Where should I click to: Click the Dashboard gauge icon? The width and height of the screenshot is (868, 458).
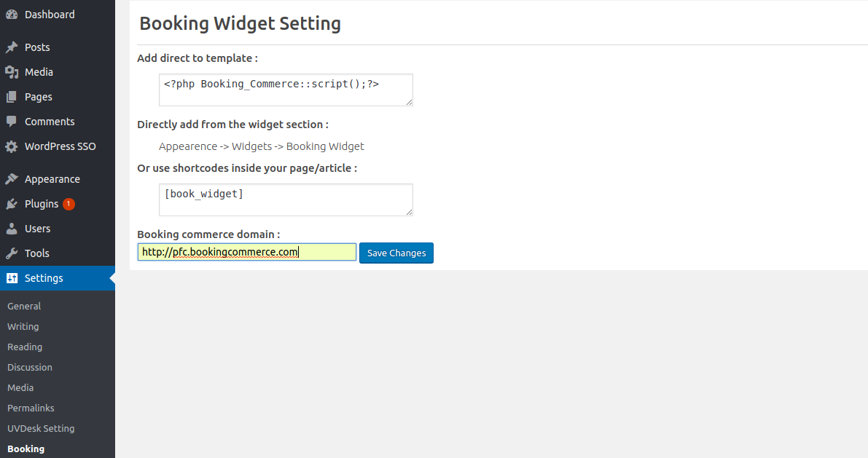click(x=12, y=15)
